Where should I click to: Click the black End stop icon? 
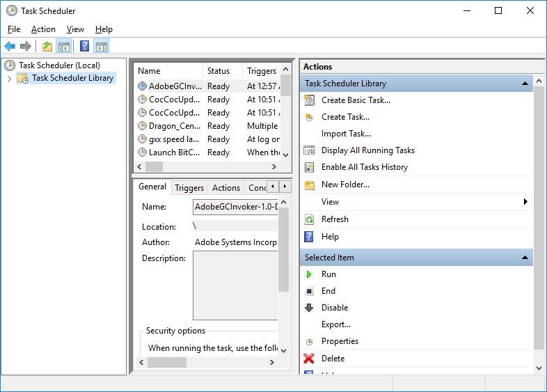(309, 291)
